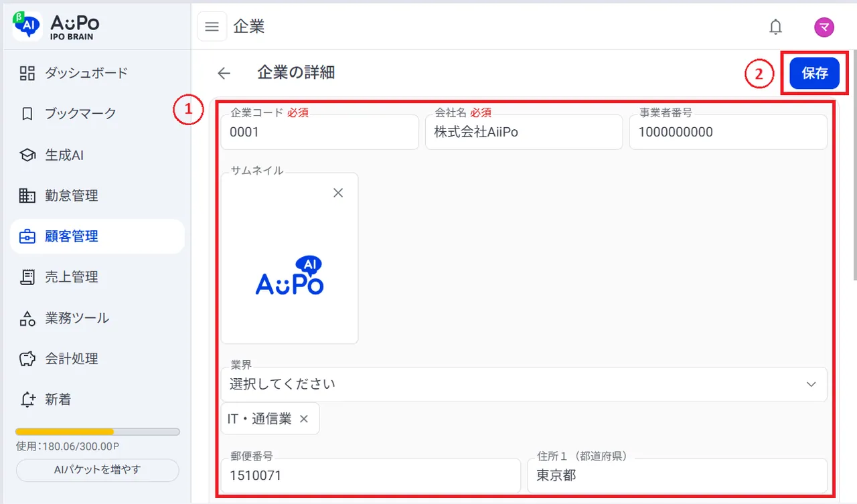Select 顧客管理 in the sidebar

[x=97, y=236]
